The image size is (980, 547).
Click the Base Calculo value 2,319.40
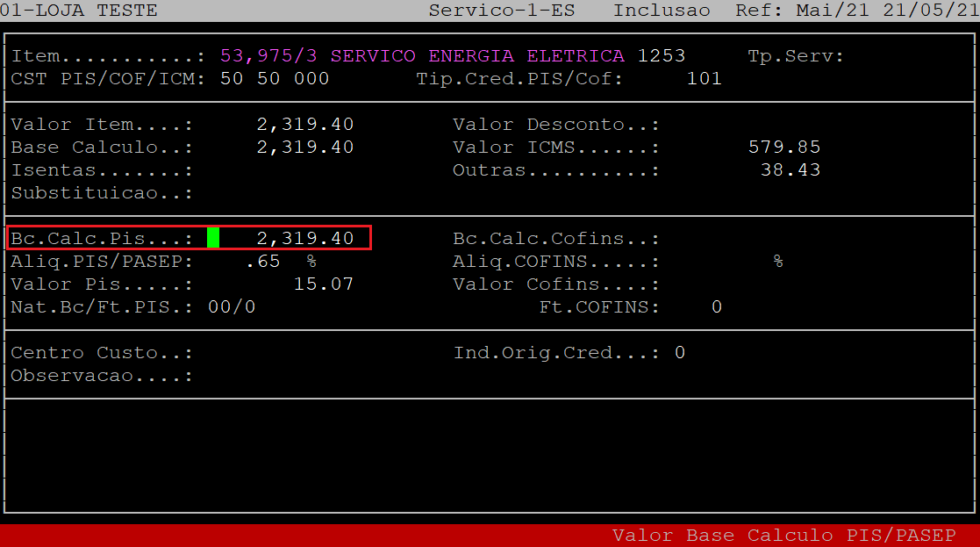[x=304, y=148]
